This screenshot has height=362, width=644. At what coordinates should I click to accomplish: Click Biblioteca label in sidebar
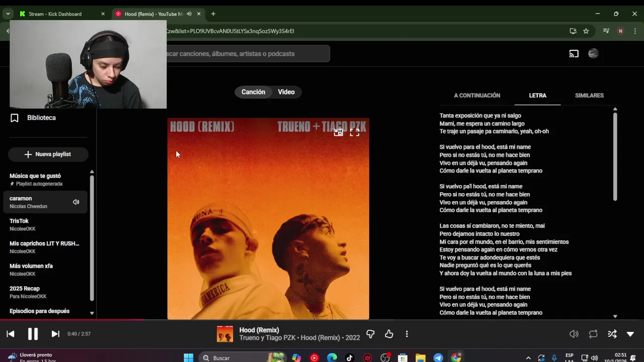[x=41, y=118]
